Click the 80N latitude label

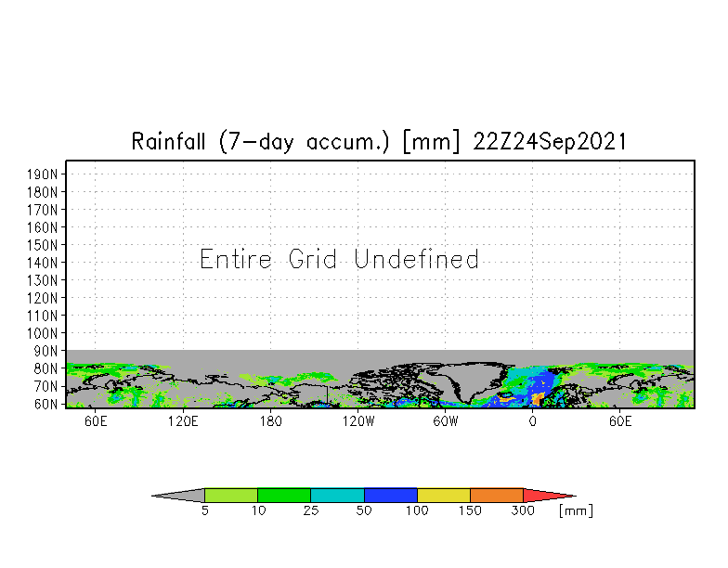coord(46,368)
